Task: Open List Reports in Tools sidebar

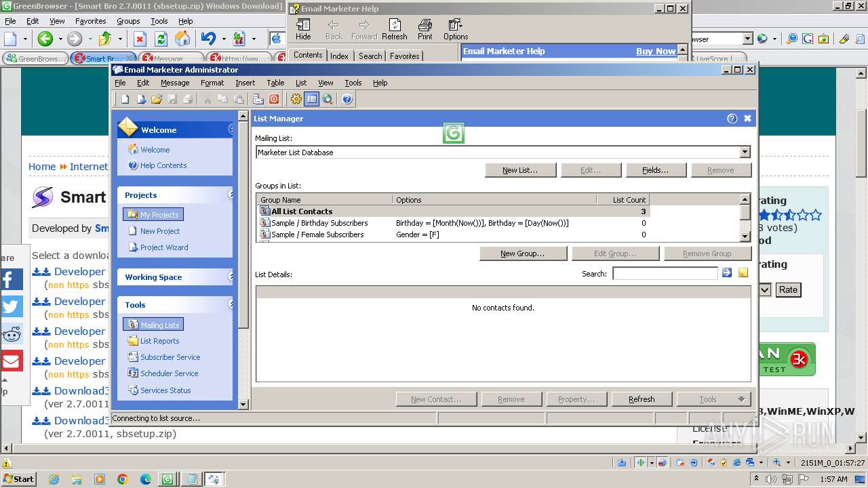Action: coord(159,341)
